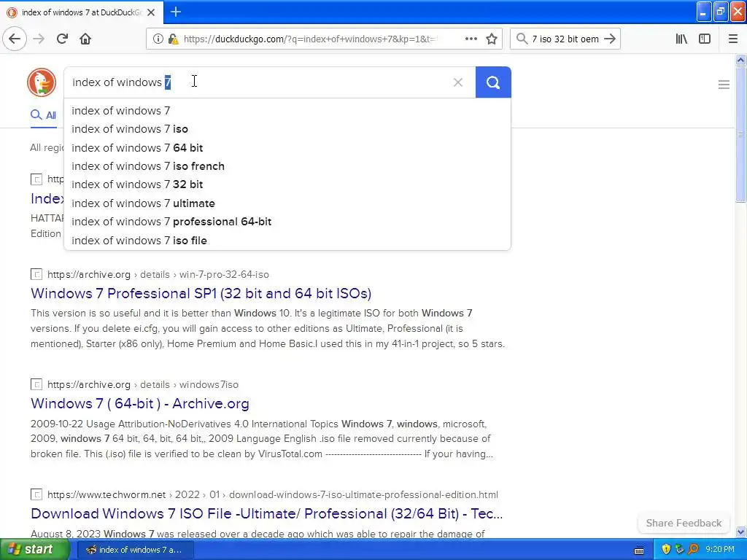Choose suggestion 'index of windows 7 64 bit'

click(287, 147)
